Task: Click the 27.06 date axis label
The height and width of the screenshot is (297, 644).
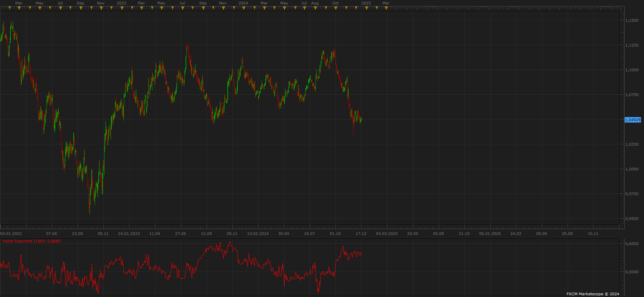Action: point(181,234)
